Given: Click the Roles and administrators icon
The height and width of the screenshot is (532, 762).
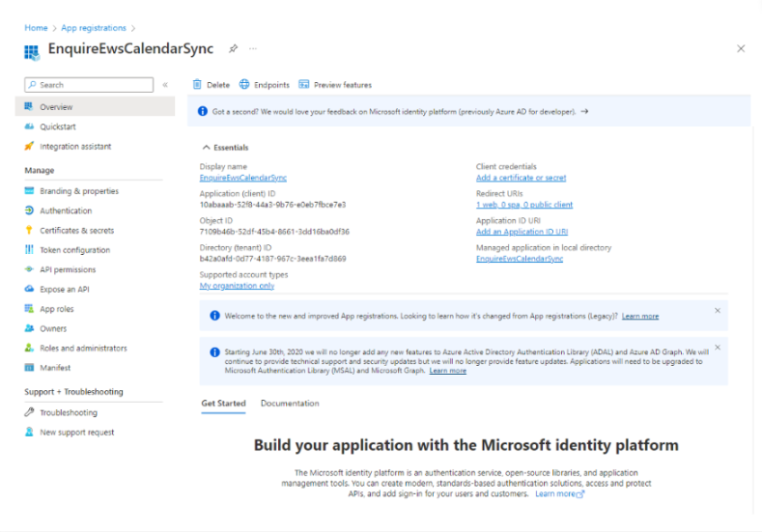Looking at the screenshot, I should click(29, 348).
